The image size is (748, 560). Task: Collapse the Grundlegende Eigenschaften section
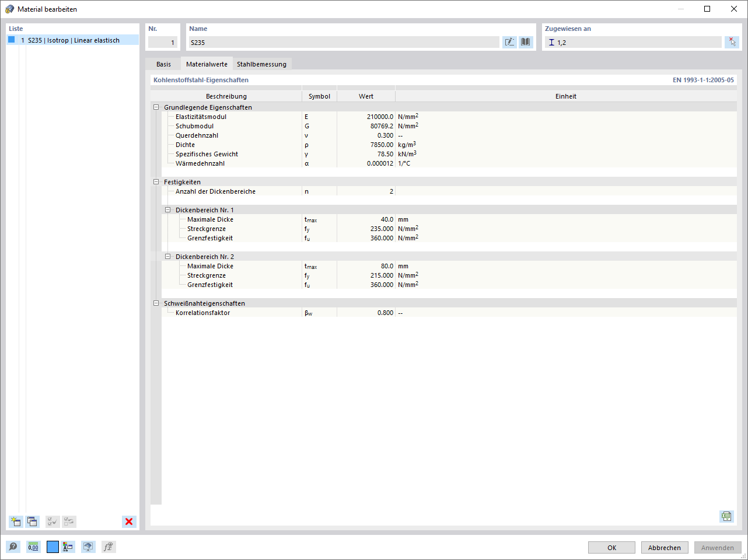click(x=156, y=107)
